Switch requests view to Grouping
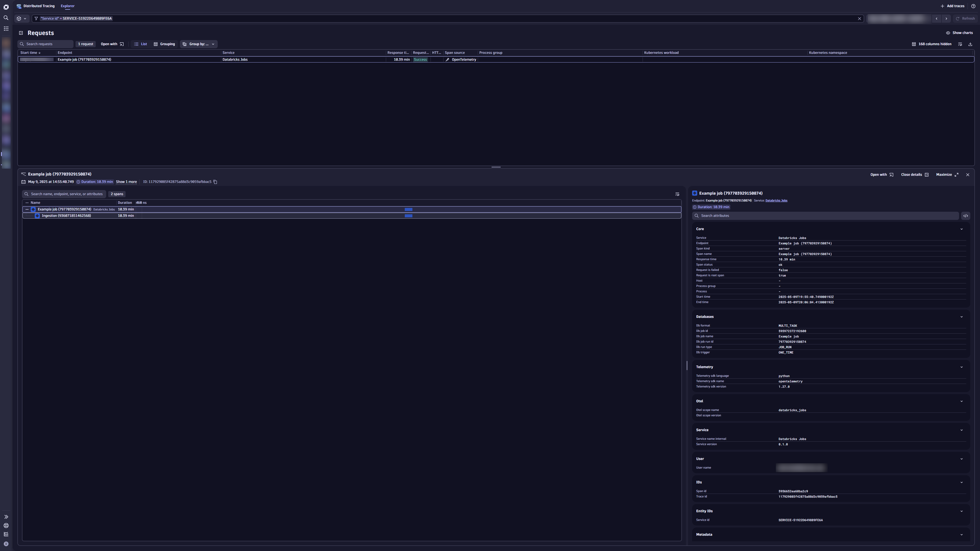 click(164, 44)
